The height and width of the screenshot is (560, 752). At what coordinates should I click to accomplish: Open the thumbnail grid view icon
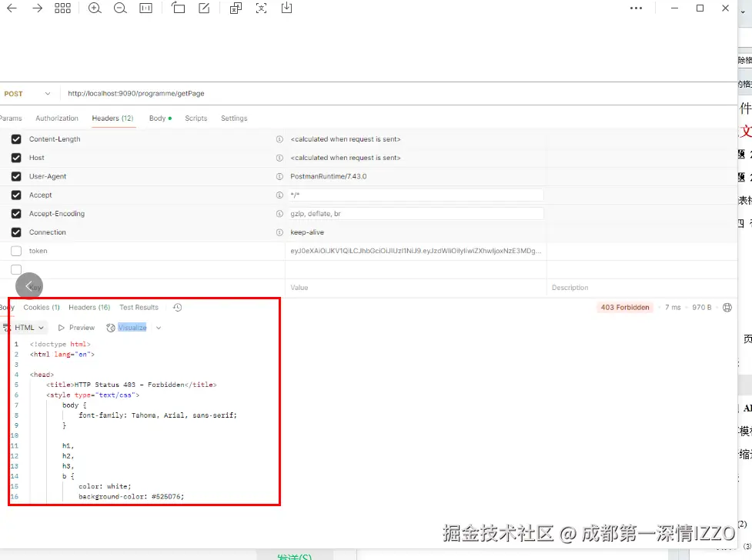click(x=63, y=8)
